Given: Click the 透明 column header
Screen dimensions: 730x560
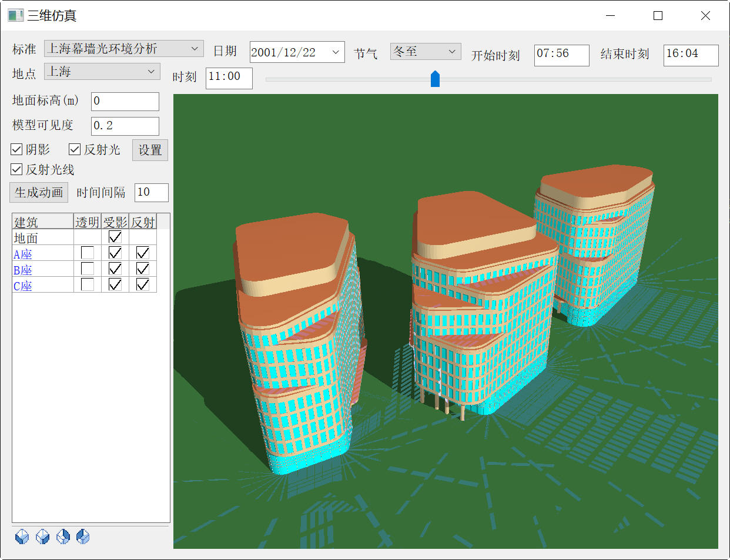Looking at the screenshot, I should pyautogui.click(x=88, y=222).
